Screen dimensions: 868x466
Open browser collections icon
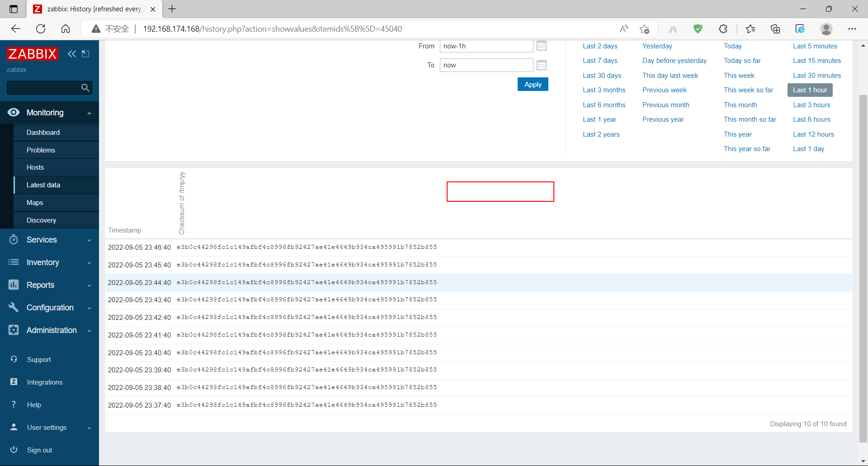pos(775,29)
